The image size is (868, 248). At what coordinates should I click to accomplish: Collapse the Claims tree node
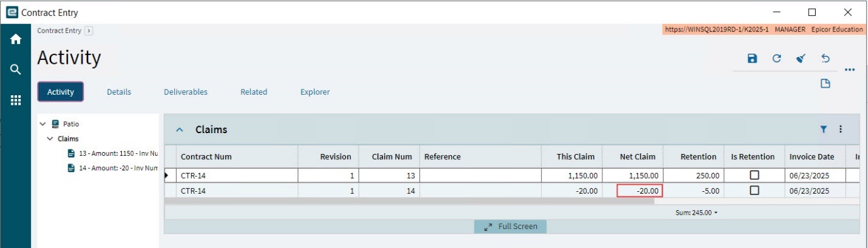point(50,139)
